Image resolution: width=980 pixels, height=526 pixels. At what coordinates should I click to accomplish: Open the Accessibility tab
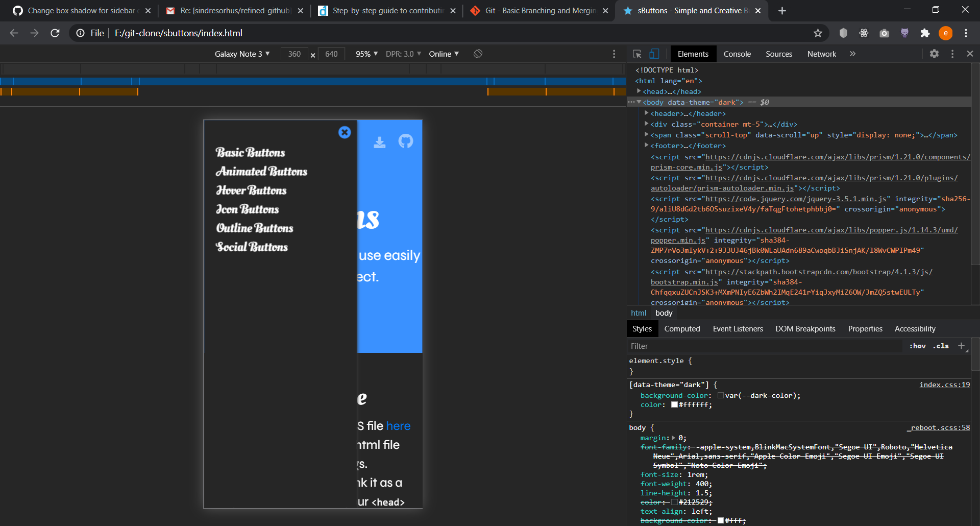click(915, 329)
